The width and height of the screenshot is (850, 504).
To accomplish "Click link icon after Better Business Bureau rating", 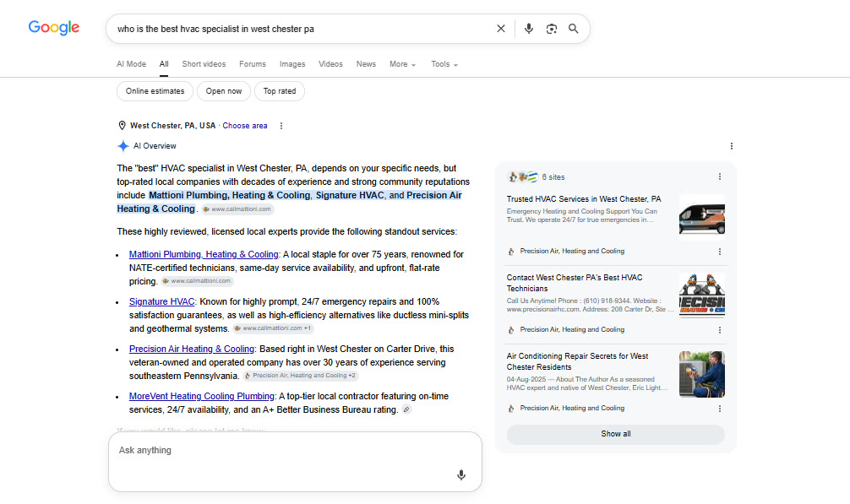I will click(406, 409).
